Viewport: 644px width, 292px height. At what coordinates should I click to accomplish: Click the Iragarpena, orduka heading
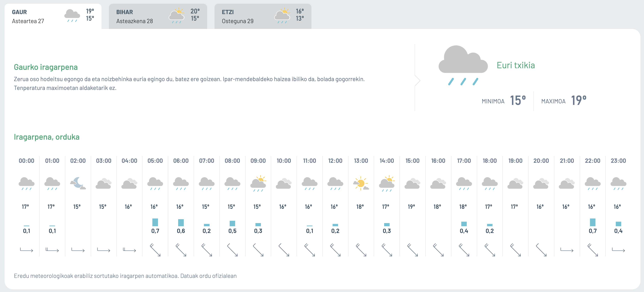pyautogui.click(x=47, y=137)
